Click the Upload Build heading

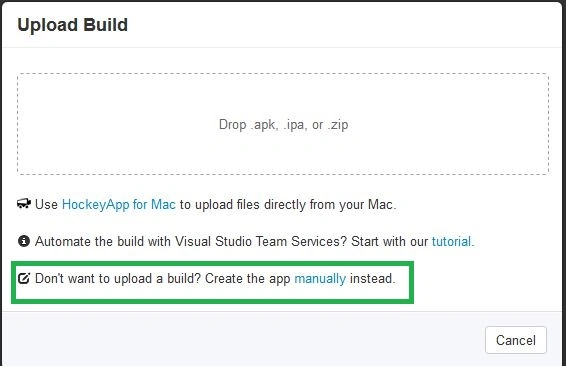click(73, 25)
